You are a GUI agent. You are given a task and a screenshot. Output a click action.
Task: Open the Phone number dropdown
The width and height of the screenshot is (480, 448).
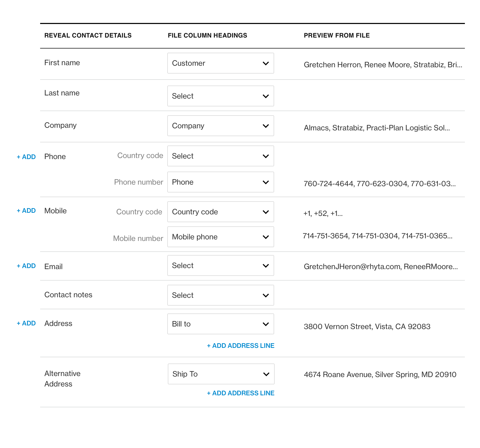coord(220,182)
